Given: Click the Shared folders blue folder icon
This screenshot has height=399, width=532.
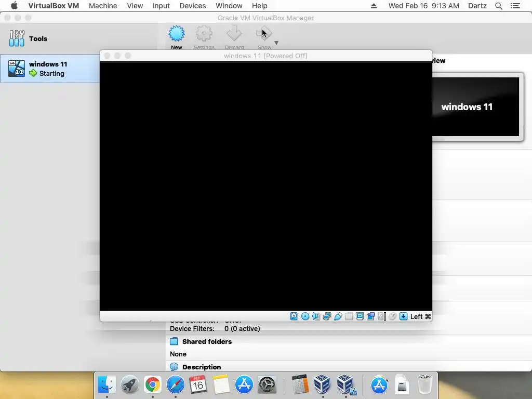Looking at the screenshot, I should coord(174,341).
